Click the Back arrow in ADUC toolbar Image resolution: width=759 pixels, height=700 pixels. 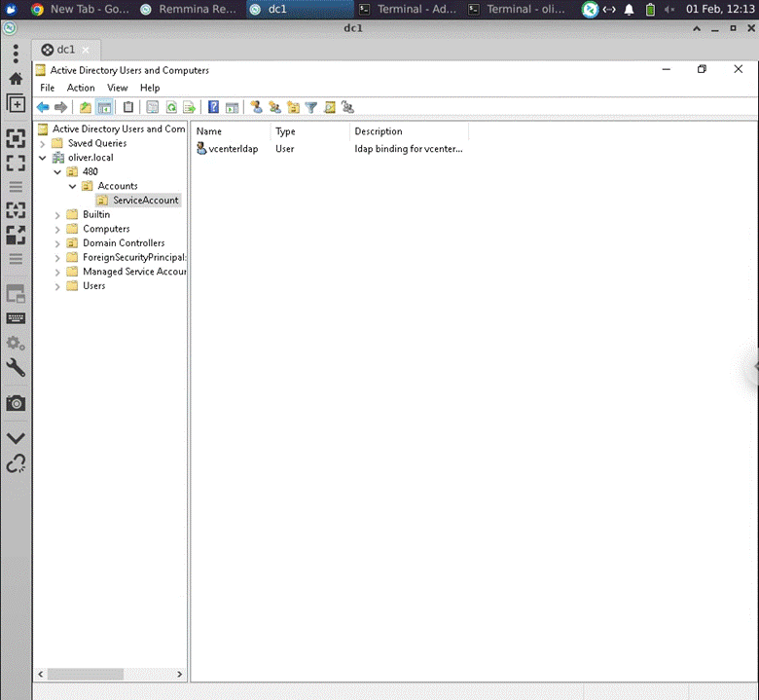click(x=43, y=107)
